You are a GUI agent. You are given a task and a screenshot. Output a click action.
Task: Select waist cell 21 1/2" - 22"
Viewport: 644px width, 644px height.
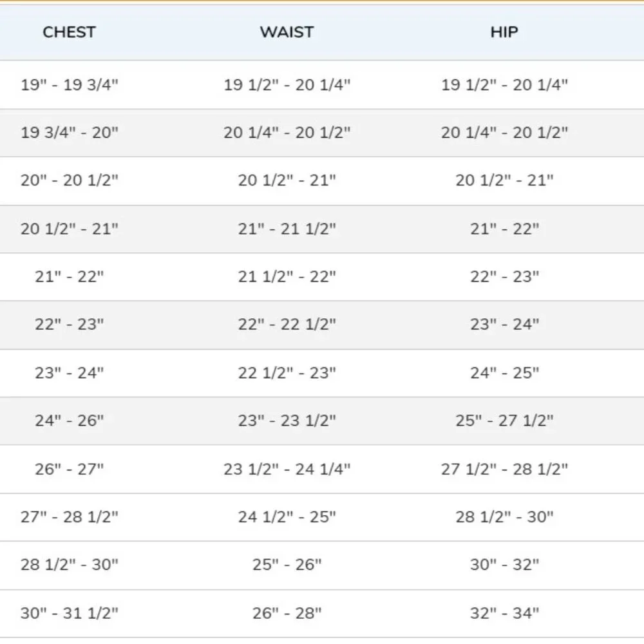pyautogui.click(x=287, y=277)
